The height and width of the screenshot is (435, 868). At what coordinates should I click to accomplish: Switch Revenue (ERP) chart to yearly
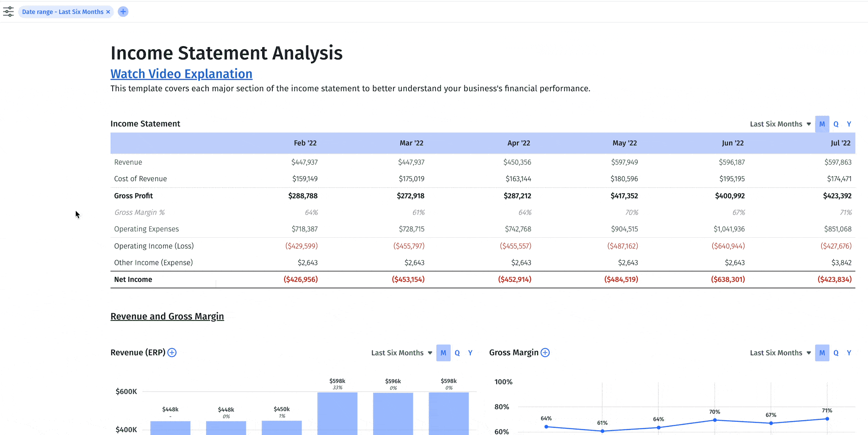click(x=470, y=353)
